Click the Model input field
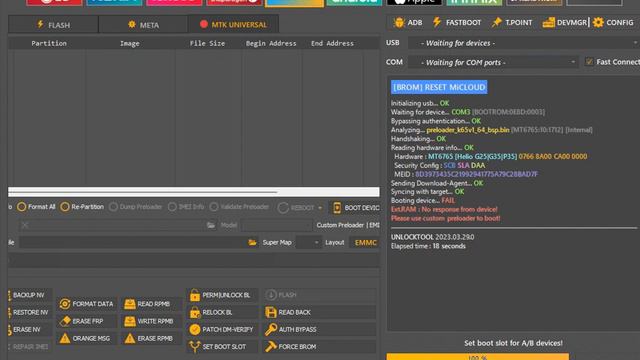640x360 pixels. pos(276,225)
